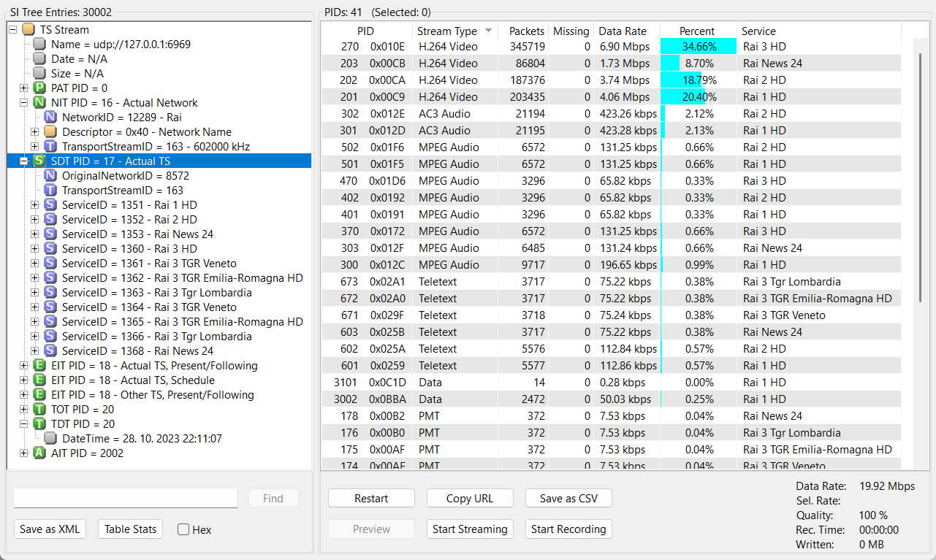Click the S icon of ServiceID = 1363
This screenshot has height=560, width=936.
[x=50, y=293]
